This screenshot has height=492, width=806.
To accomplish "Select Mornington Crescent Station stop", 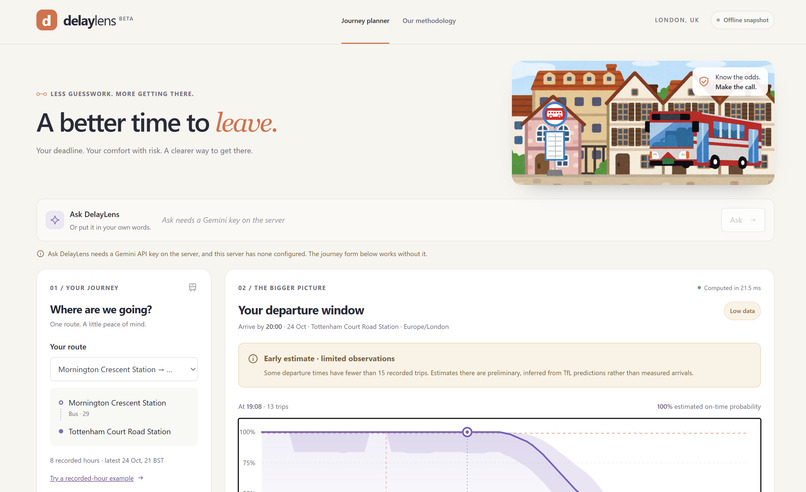I will click(x=117, y=403).
